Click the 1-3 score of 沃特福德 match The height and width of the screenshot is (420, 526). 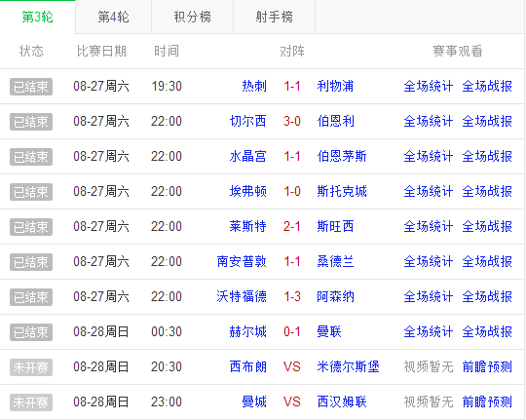tap(292, 297)
